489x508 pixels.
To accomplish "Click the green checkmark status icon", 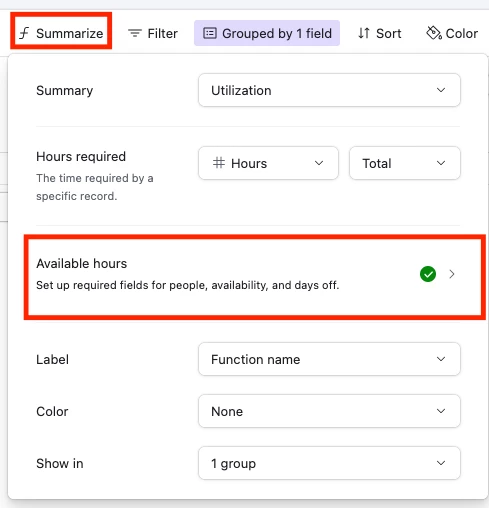I will point(428,274).
